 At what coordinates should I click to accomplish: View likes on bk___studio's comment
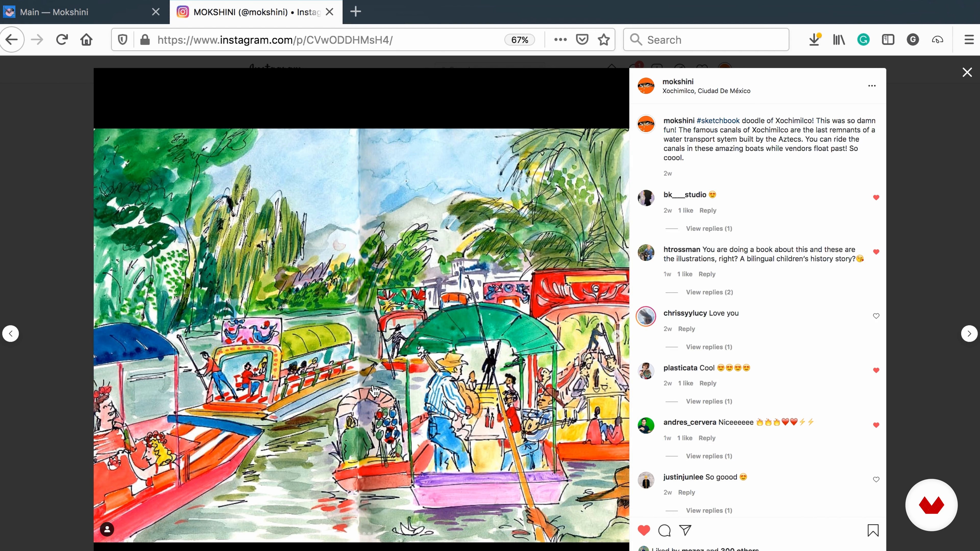[x=685, y=210]
